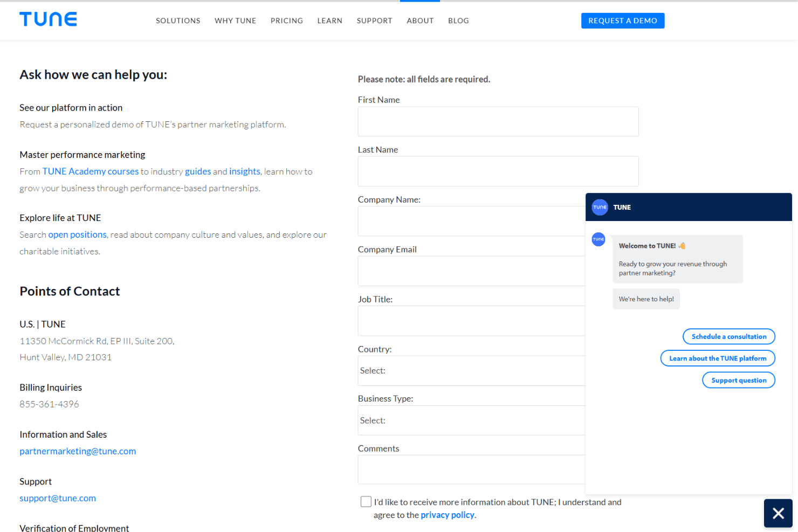Open the Support menu in the navigation

(375, 20)
